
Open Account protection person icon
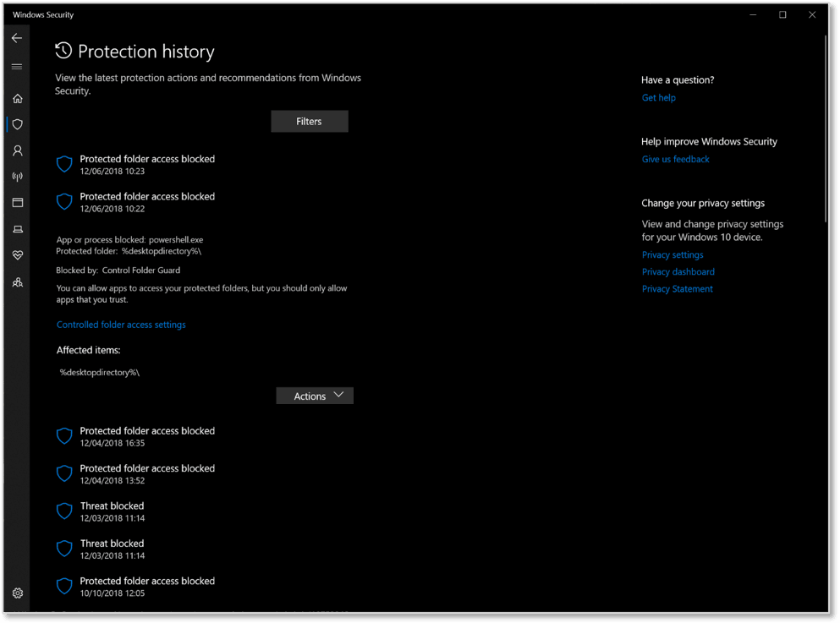(x=17, y=150)
